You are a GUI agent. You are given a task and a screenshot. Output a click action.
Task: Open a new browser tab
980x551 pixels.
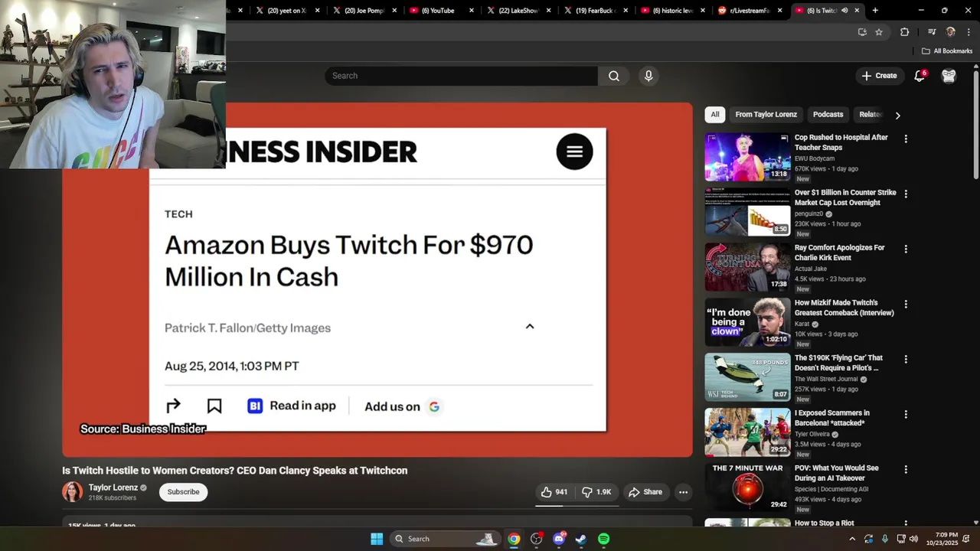point(875,11)
